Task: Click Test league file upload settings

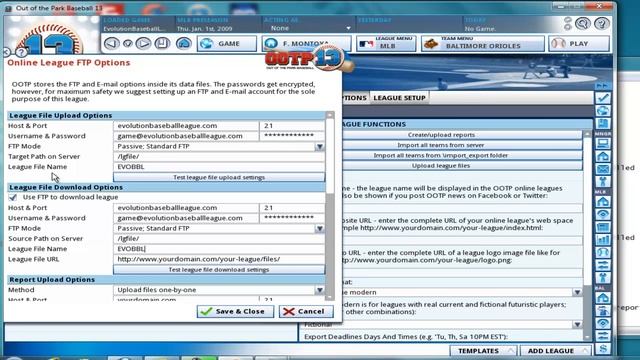Action: 219,177
